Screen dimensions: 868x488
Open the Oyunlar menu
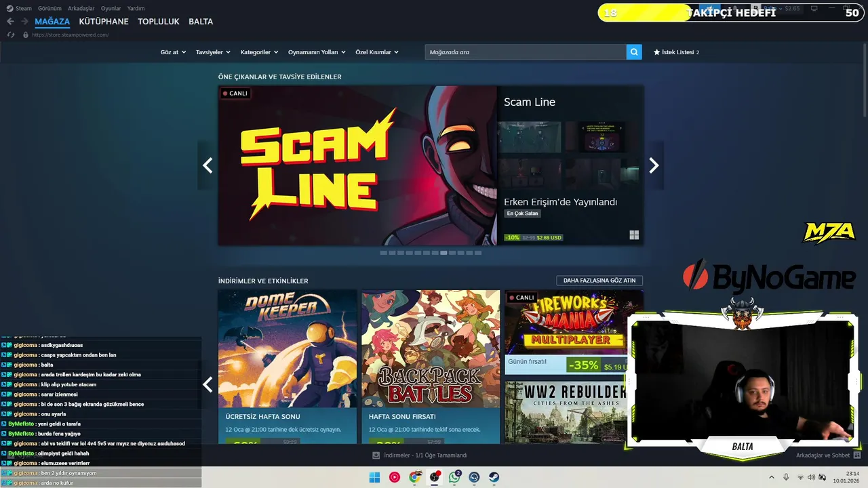111,8
